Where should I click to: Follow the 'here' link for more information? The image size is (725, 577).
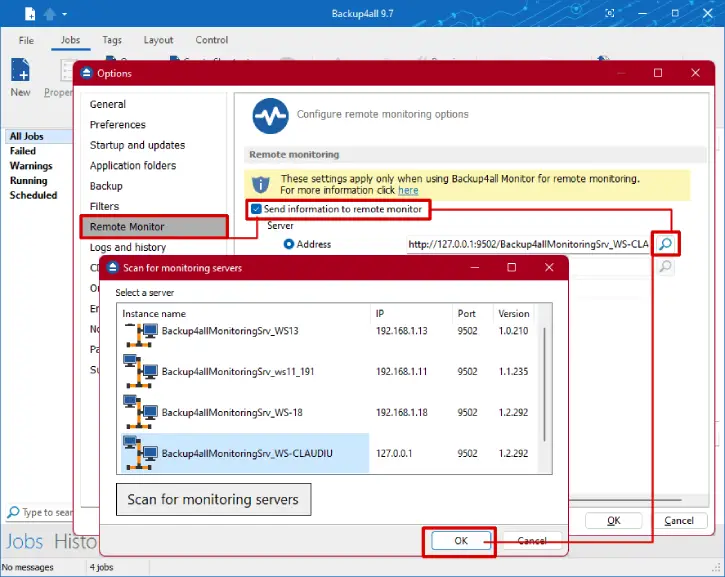point(408,190)
